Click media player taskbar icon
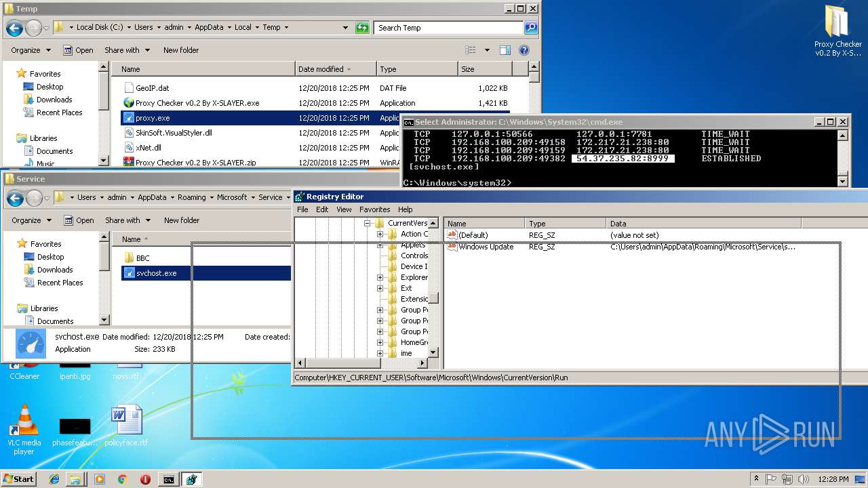The image size is (868, 488). click(x=100, y=479)
